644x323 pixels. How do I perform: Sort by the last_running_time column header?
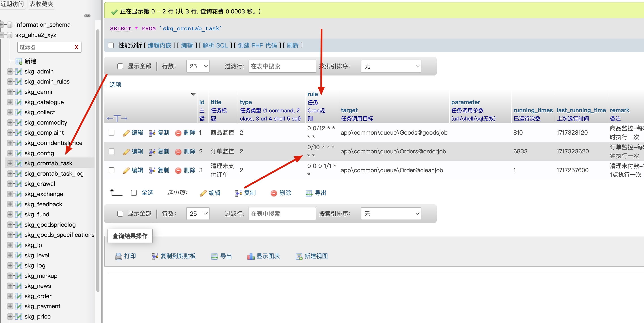[581, 110]
